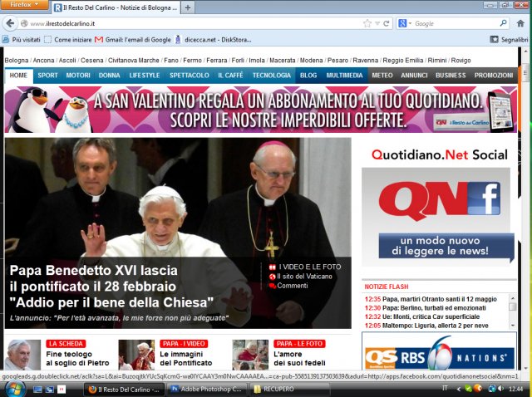Focus the Google search input field
532x397 pixels.
(456, 23)
